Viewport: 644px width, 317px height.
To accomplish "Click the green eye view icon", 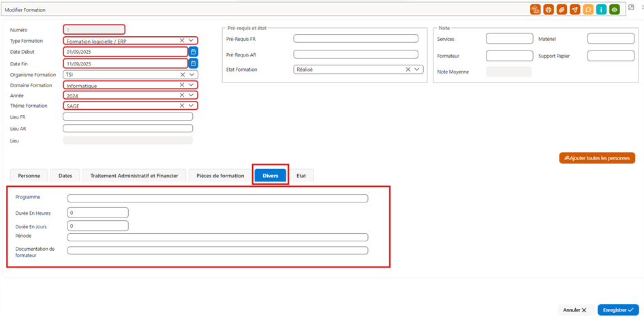I will 614,10.
